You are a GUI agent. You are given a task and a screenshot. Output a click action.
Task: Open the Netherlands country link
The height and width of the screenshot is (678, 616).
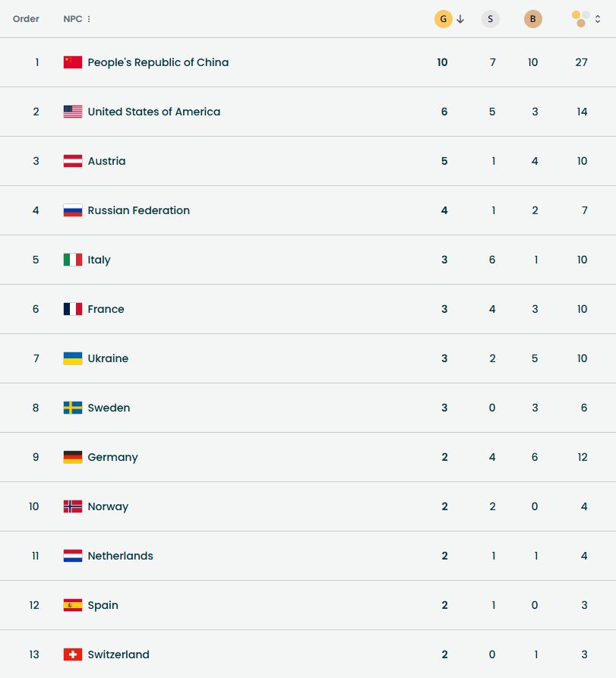(121, 556)
